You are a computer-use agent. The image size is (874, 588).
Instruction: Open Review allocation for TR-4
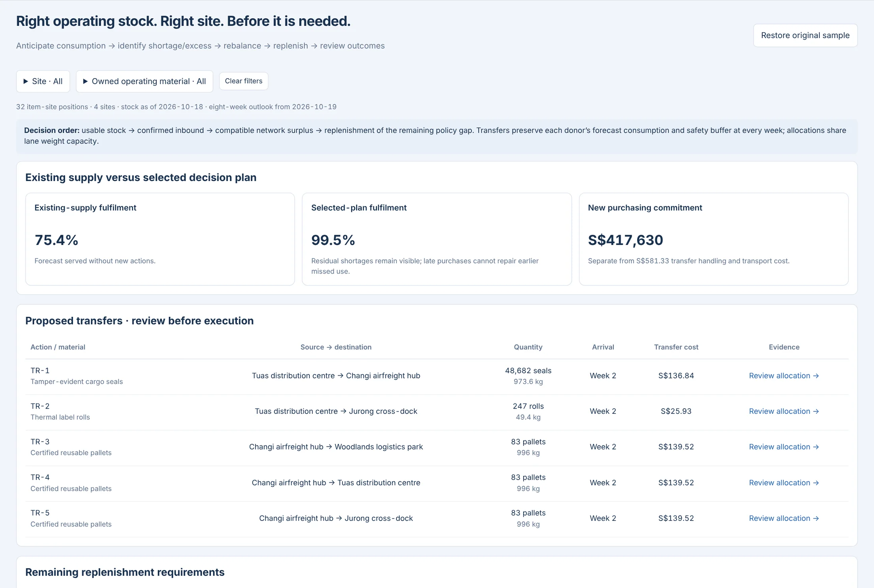(x=784, y=483)
